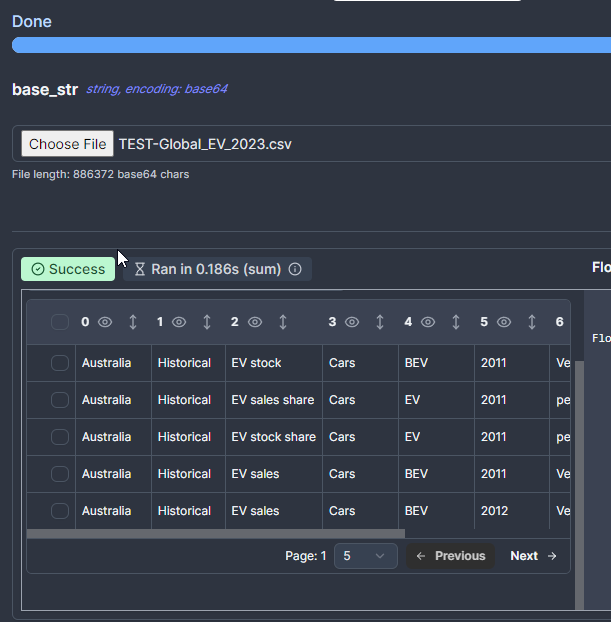Hide column 1 with its eye icon
This screenshot has width=611, height=622.
(x=179, y=322)
